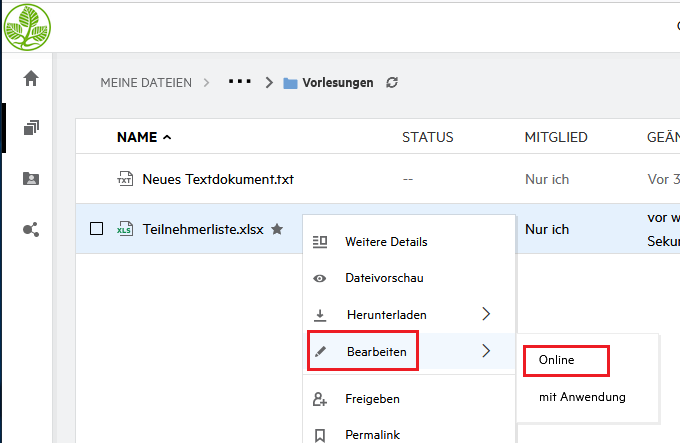
Task: Expand the breadcrumb ellipsis path
Action: 239,82
